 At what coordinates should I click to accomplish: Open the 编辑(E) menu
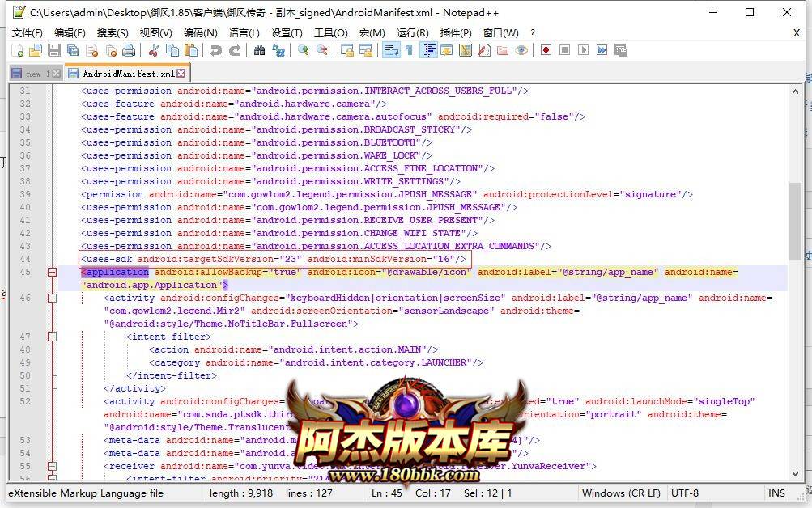[70, 32]
